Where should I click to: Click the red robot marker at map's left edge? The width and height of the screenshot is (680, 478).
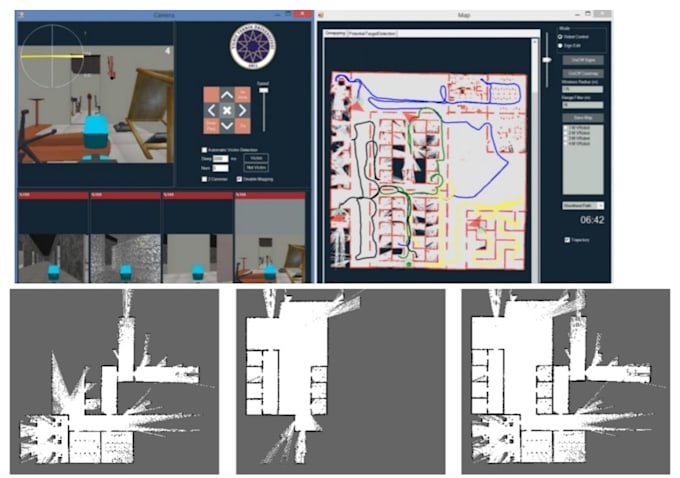tap(338, 216)
